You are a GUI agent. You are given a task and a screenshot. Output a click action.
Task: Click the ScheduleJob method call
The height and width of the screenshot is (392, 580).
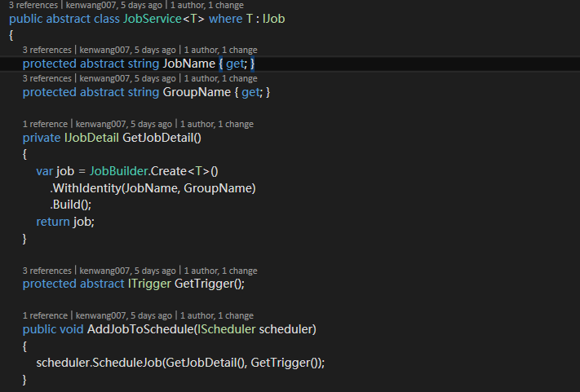click(x=127, y=363)
